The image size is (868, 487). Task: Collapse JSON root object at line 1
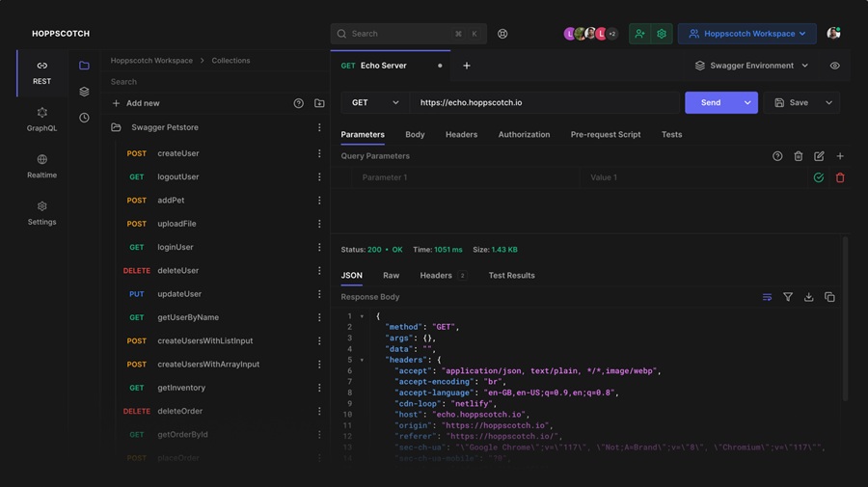[362, 316]
